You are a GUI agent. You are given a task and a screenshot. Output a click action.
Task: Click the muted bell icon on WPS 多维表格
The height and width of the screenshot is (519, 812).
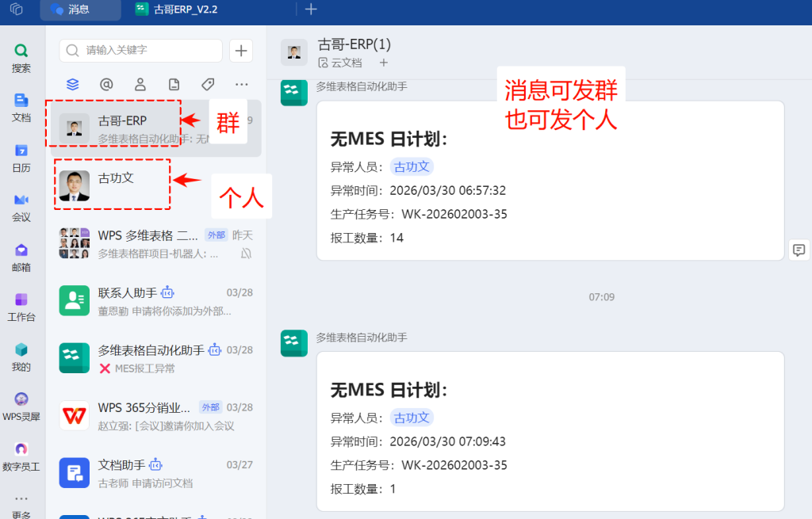click(x=247, y=254)
